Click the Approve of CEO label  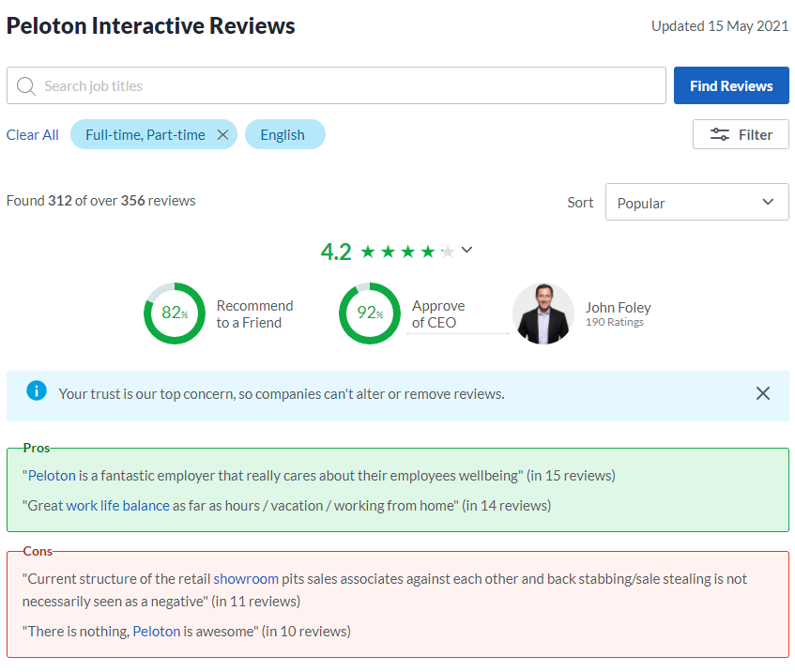pyautogui.click(x=438, y=313)
